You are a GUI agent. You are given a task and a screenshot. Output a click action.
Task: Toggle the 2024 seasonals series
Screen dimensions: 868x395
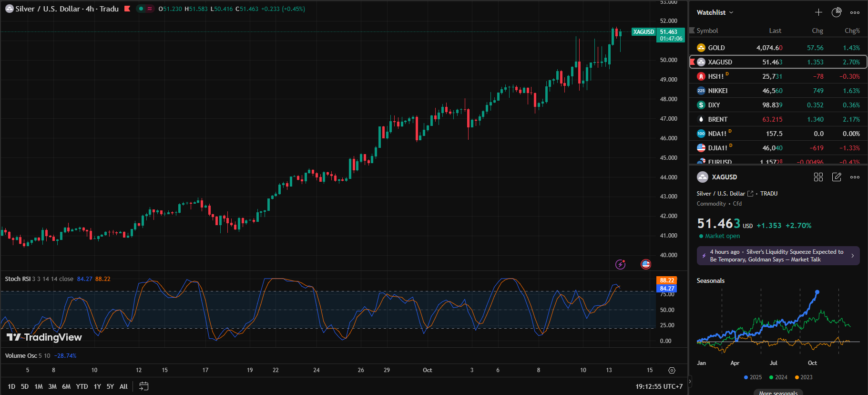point(778,377)
